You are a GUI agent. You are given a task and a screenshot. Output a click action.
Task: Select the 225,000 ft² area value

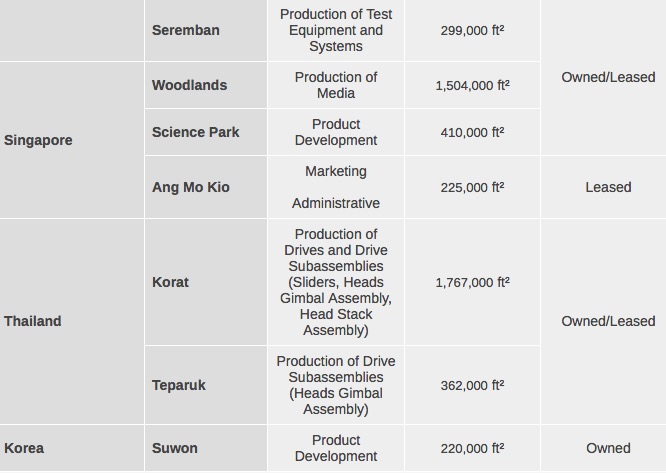pos(472,187)
